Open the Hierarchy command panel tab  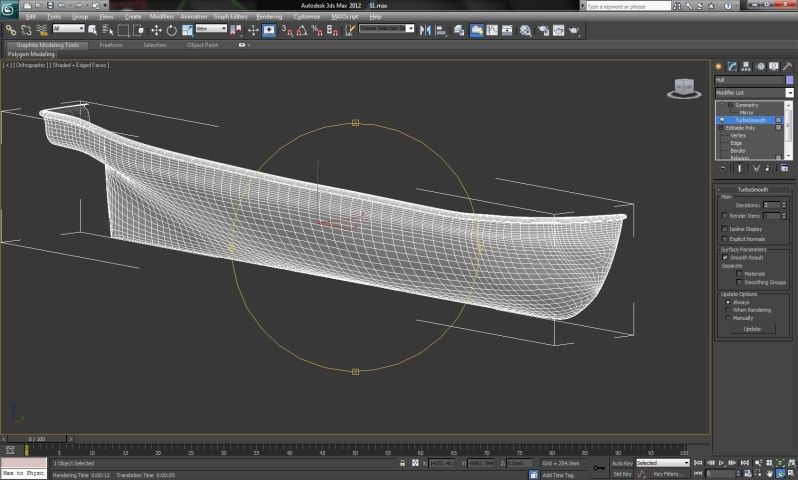click(746, 67)
